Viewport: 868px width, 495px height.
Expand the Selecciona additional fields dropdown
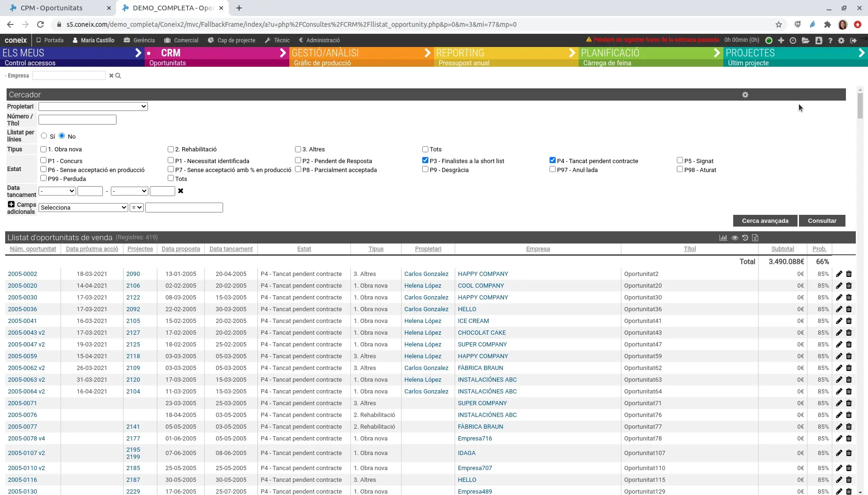83,207
